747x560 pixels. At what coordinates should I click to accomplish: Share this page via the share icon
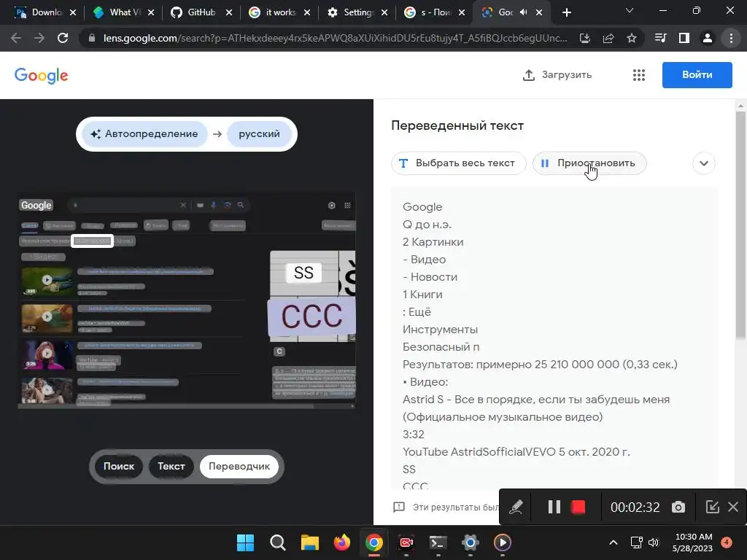pyautogui.click(x=608, y=38)
